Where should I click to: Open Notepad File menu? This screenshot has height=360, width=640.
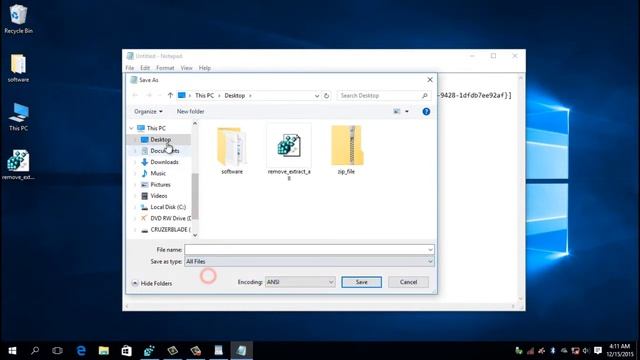point(130,68)
